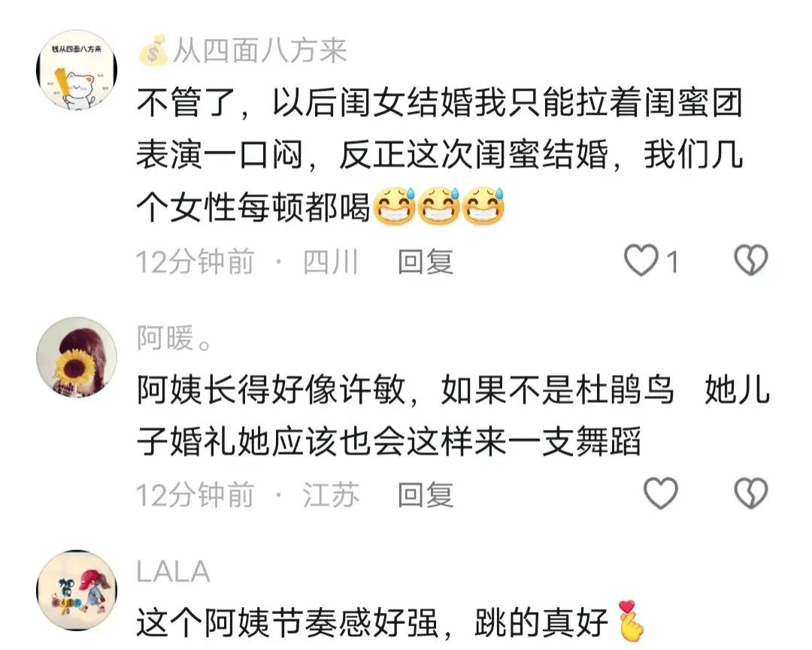The image size is (812, 650).
Task: Tap the 12分钟前 · 四川 timestamp
Action: tap(247, 262)
